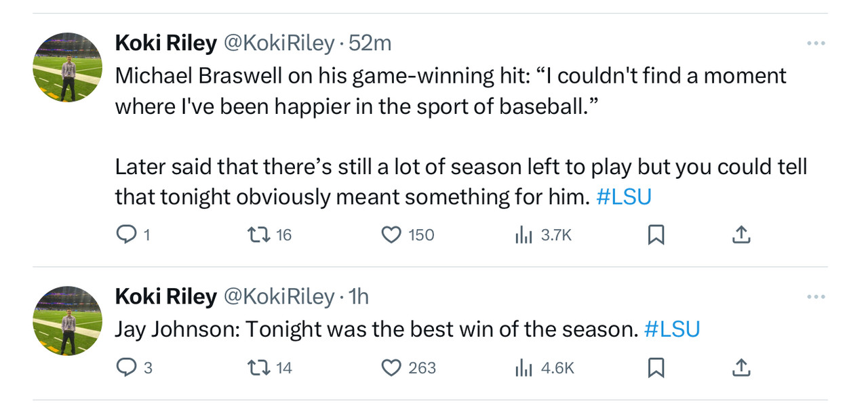The height and width of the screenshot is (408, 868).
Task: Click the #LSU hashtag in the Braswell tweet
Action: 623,197
